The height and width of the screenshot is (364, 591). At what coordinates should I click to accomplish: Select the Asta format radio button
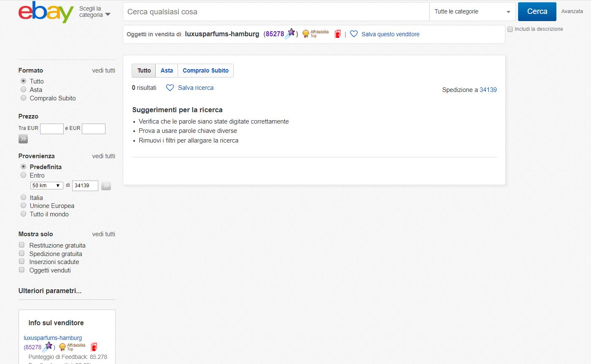click(24, 89)
